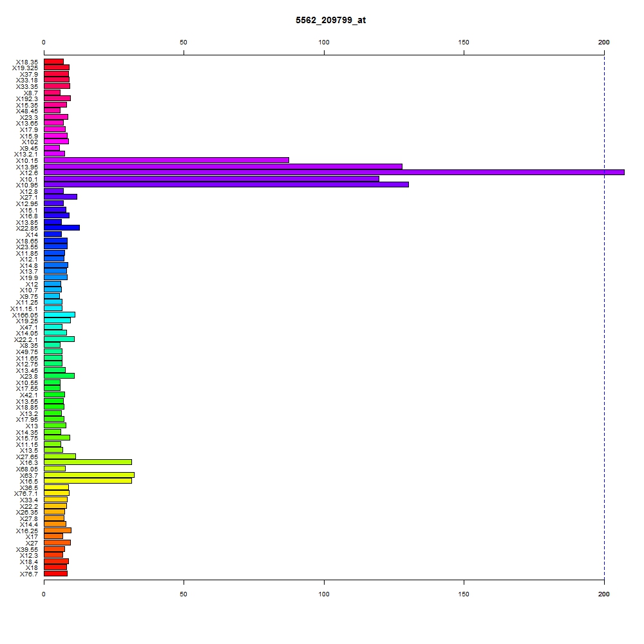Select the yellow bar for X63.7
This screenshot has width=644, height=644.
[x=89, y=475]
